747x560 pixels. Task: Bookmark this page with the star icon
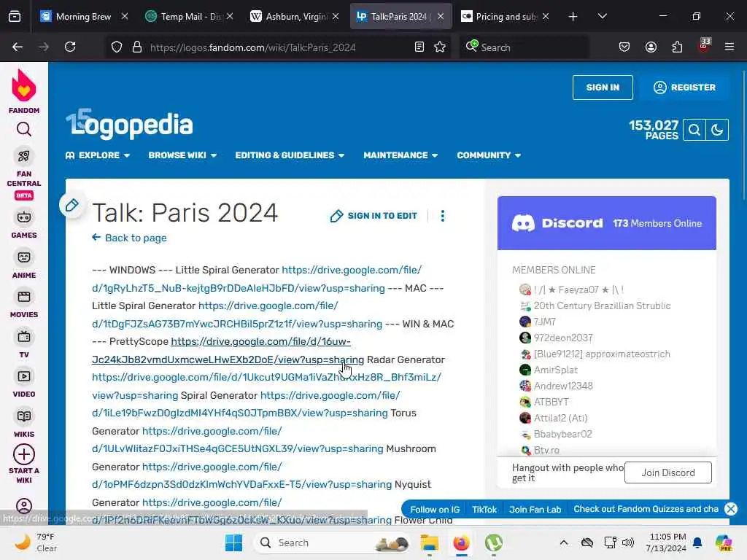point(440,47)
